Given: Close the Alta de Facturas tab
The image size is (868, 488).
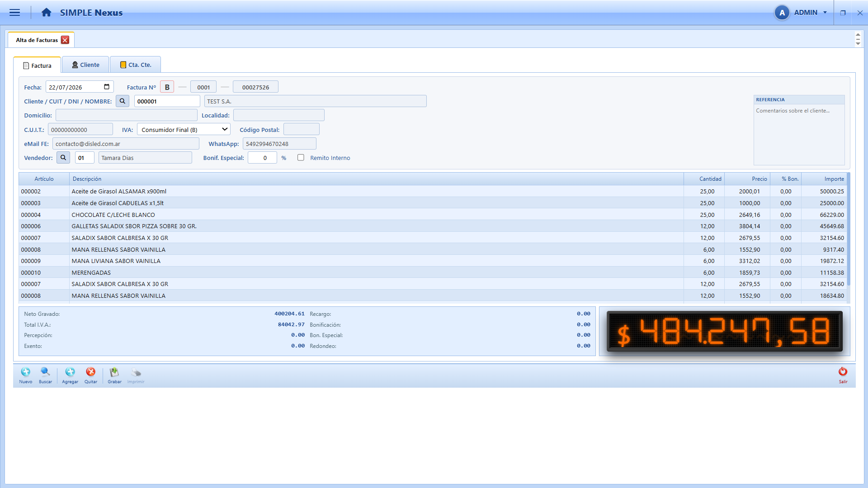Looking at the screenshot, I should click(x=65, y=40).
